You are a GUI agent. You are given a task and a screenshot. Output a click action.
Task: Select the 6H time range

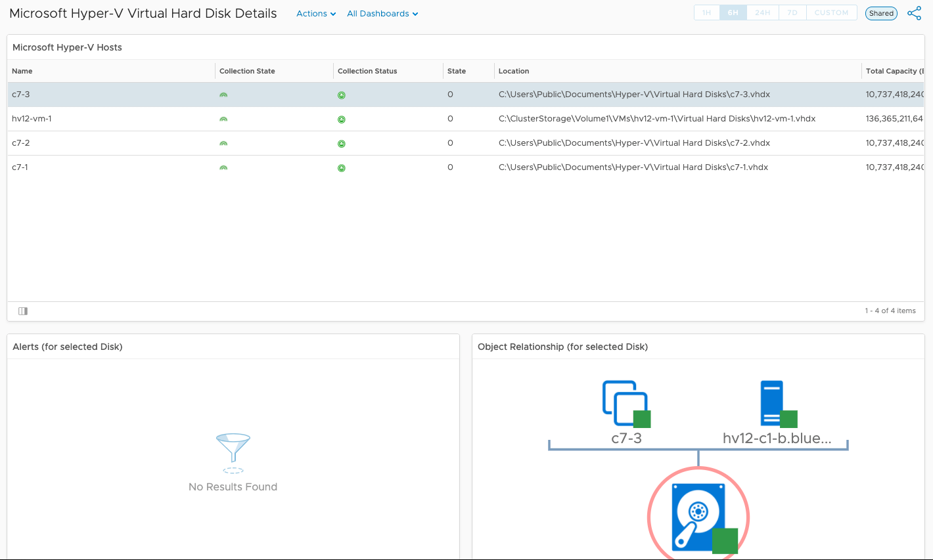pos(733,12)
